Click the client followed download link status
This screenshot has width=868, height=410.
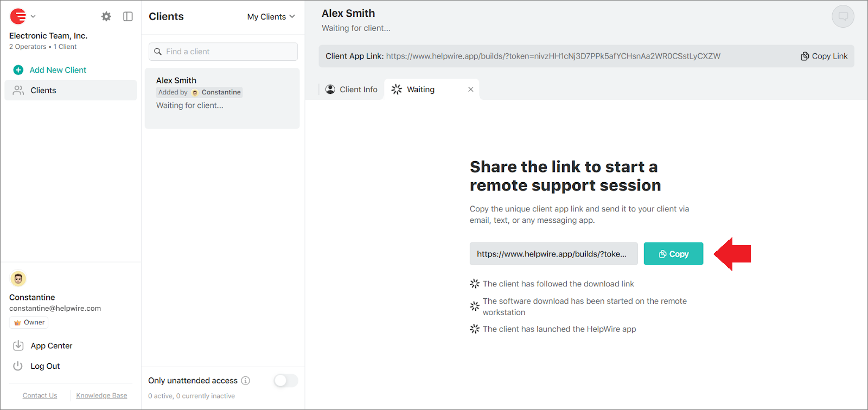tap(558, 284)
